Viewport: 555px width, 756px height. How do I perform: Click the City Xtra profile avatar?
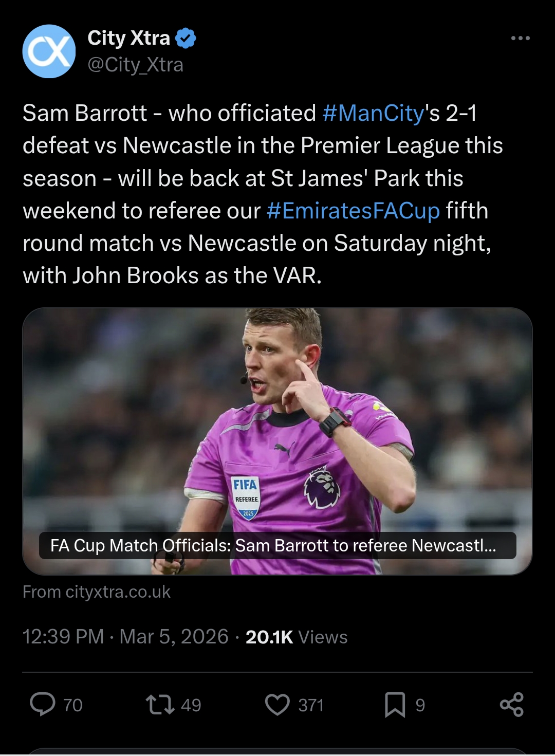[49, 51]
